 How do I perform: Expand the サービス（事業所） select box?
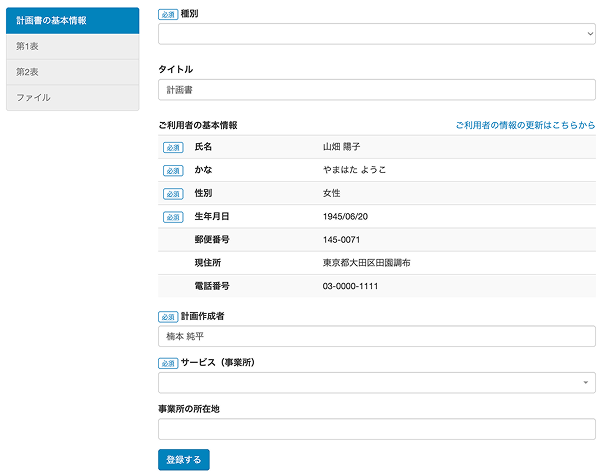(x=376, y=382)
